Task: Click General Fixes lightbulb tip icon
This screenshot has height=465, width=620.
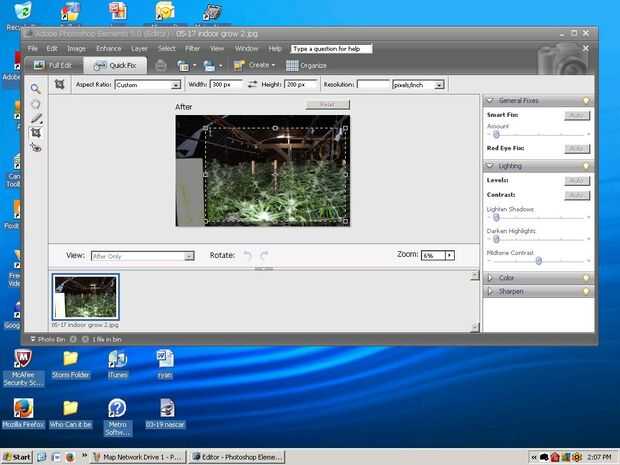Action: (x=586, y=100)
